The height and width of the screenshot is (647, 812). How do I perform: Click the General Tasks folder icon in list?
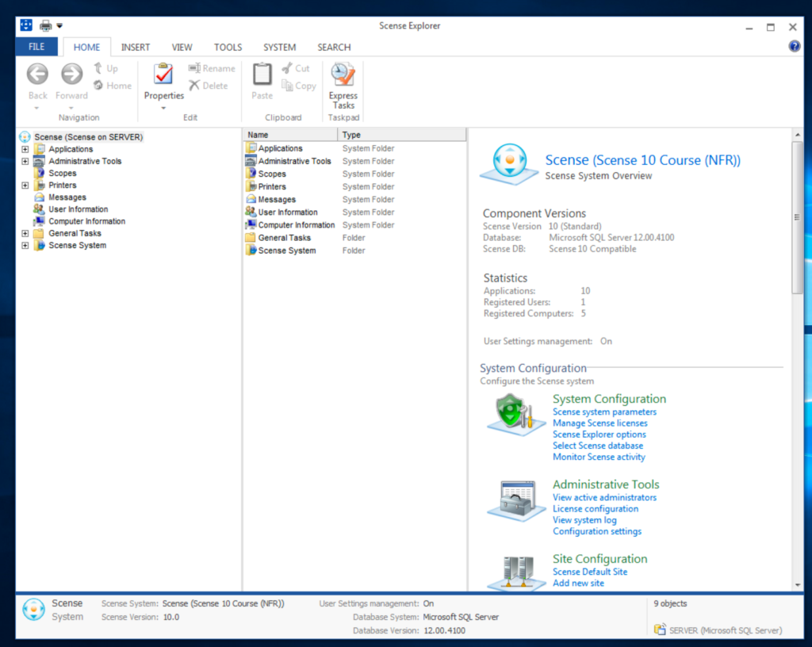[251, 238]
